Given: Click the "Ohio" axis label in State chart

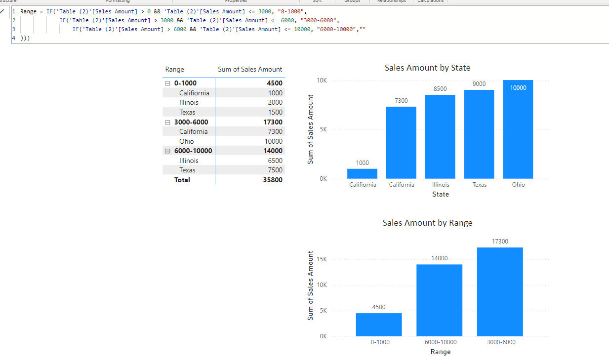Looking at the screenshot, I should (x=519, y=185).
